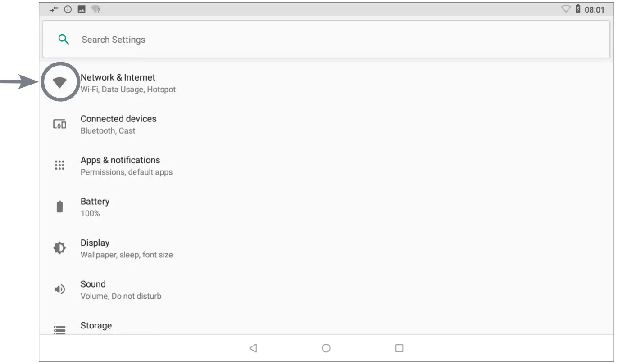Open Connected devices settings

tap(118, 118)
